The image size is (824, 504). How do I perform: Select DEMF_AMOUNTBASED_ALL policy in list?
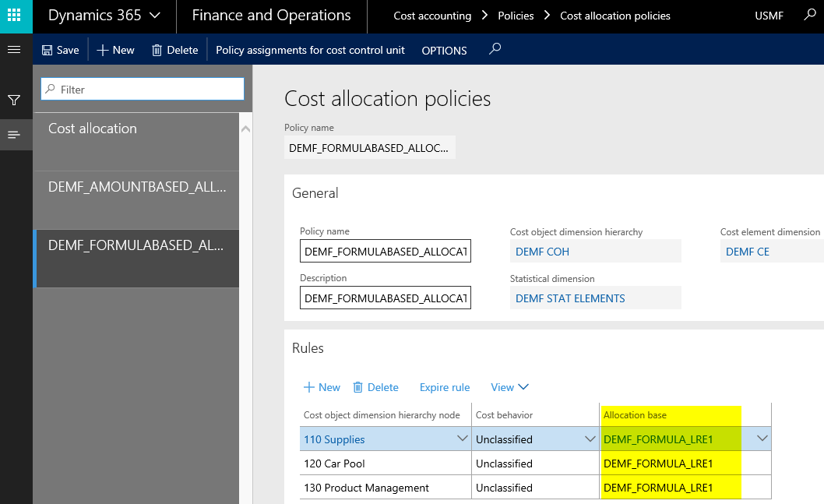pyautogui.click(x=137, y=187)
